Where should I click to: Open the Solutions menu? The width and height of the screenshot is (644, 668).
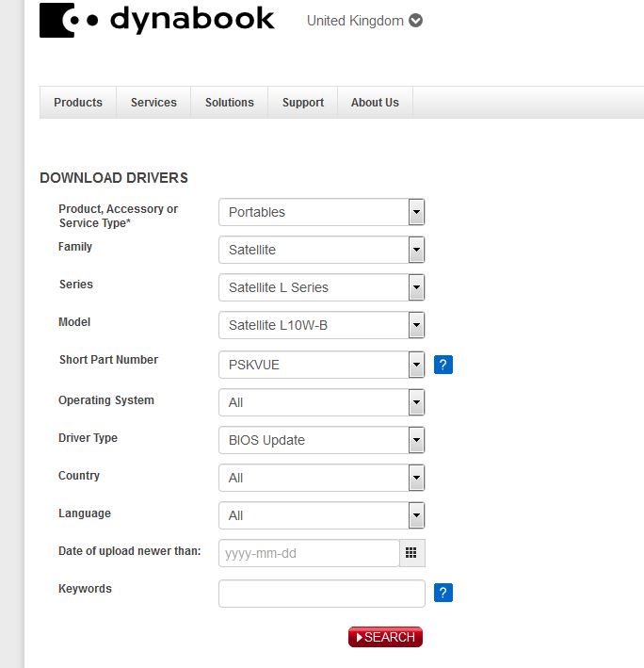click(x=230, y=103)
